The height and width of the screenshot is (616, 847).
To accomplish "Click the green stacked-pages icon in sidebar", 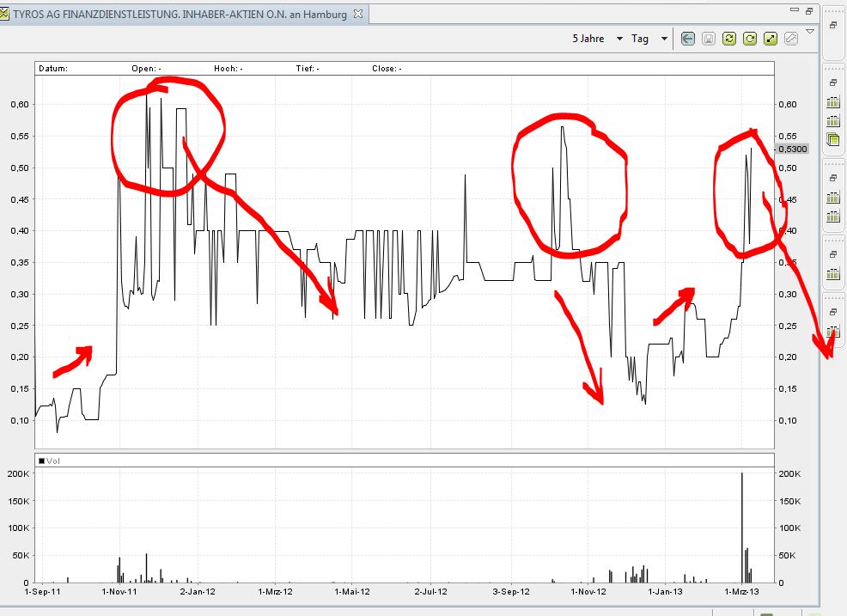I will (x=833, y=139).
